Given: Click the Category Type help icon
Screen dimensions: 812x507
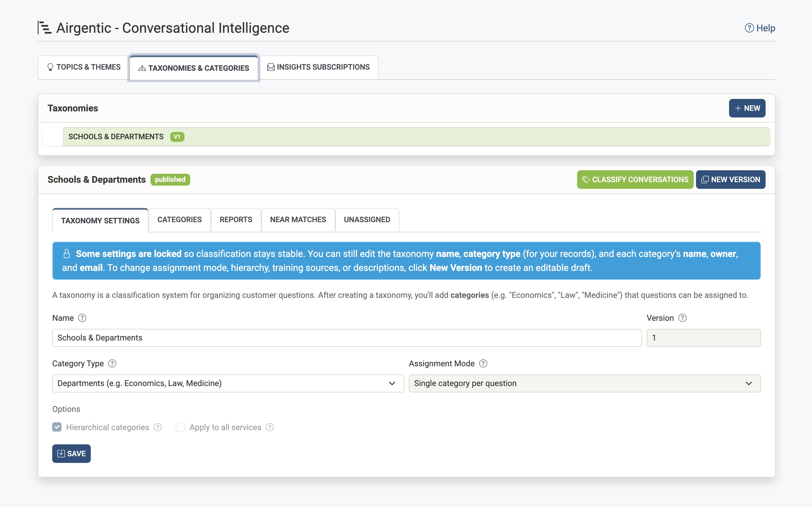Looking at the screenshot, I should [112, 363].
